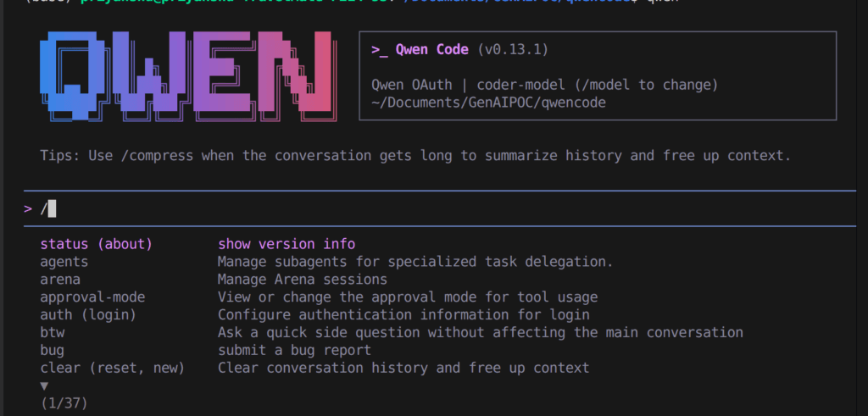Click the (1/37) page counter
Image resolution: width=868 pixels, height=416 pixels.
[x=64, y=403]
